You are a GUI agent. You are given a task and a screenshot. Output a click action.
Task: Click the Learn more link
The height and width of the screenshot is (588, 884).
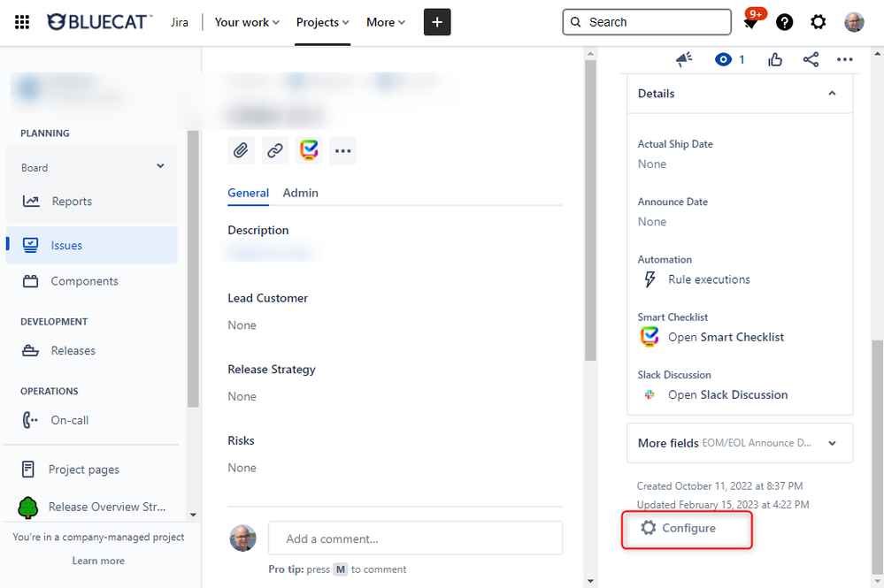pyautogui.click(x=98, y=561)
